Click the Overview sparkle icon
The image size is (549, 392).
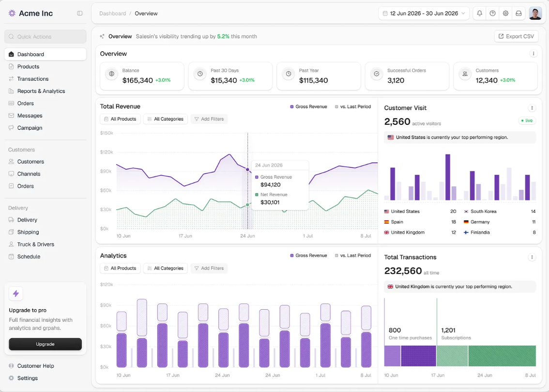(x=102, y=36)
